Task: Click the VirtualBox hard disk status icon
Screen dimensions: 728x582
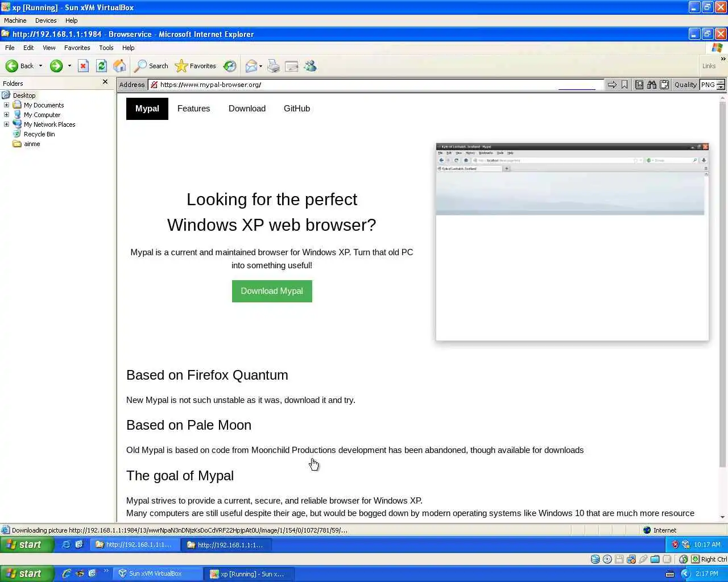Action: point(595,559)
